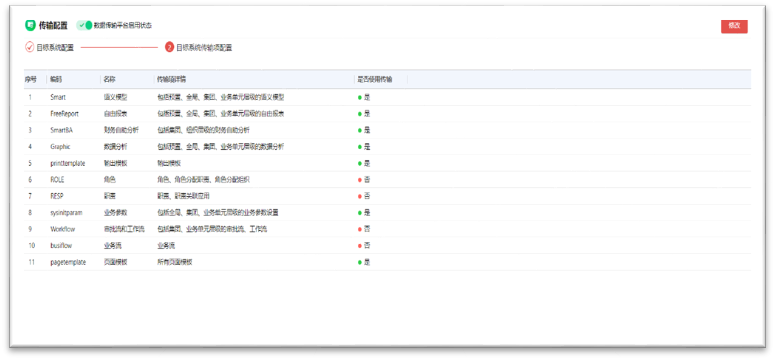Click the 自由报表 name cell

click(115, 114)
